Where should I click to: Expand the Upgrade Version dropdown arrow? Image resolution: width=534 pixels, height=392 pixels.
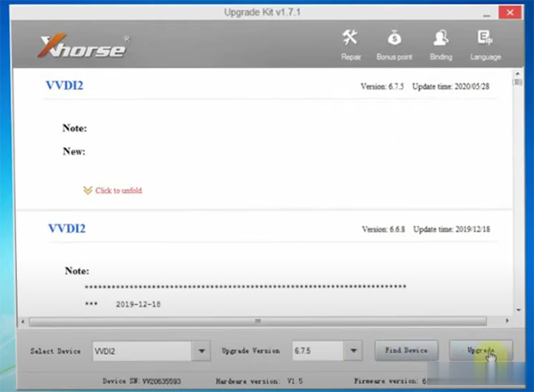click(353, 351)
